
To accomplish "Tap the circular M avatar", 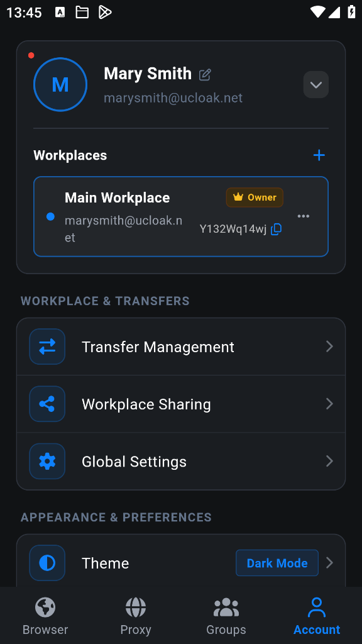I will click(x=60, y=85).
